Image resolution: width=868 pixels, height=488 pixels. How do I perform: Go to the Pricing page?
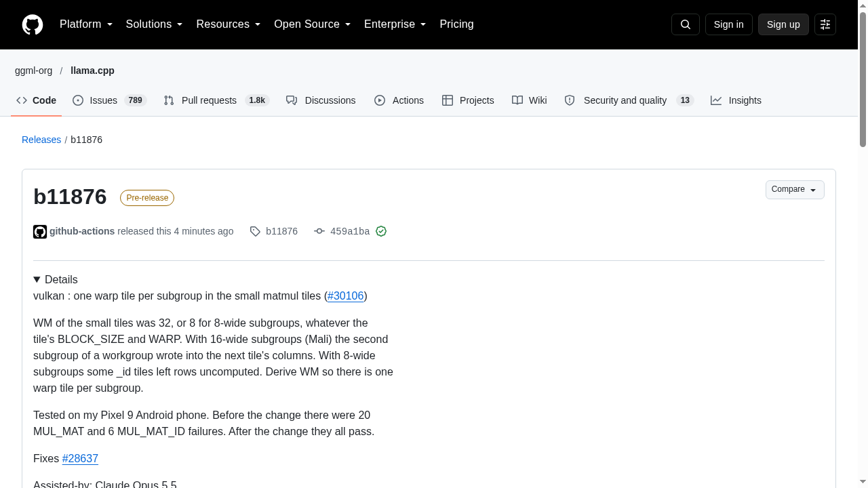click(x=456, y=24)
